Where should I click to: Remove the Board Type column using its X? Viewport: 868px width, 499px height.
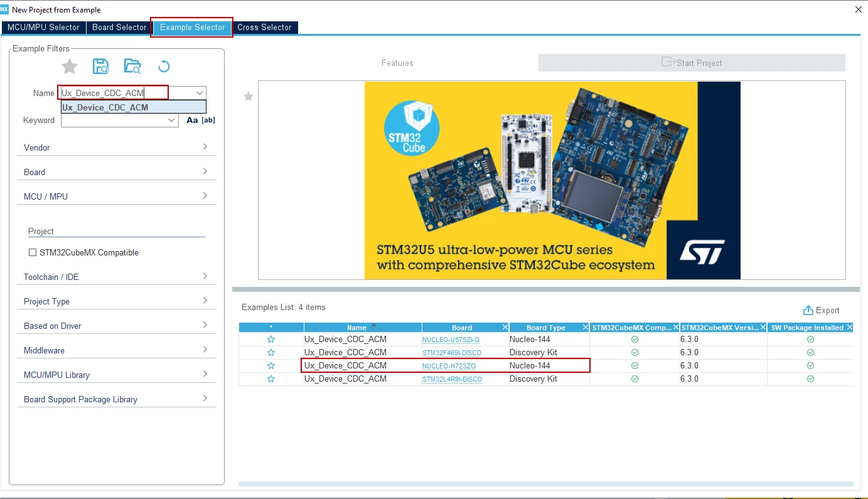click(585, 327)
